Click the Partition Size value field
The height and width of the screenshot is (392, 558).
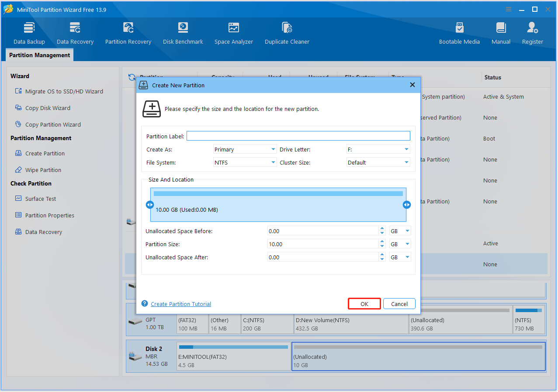coord(323,244)
